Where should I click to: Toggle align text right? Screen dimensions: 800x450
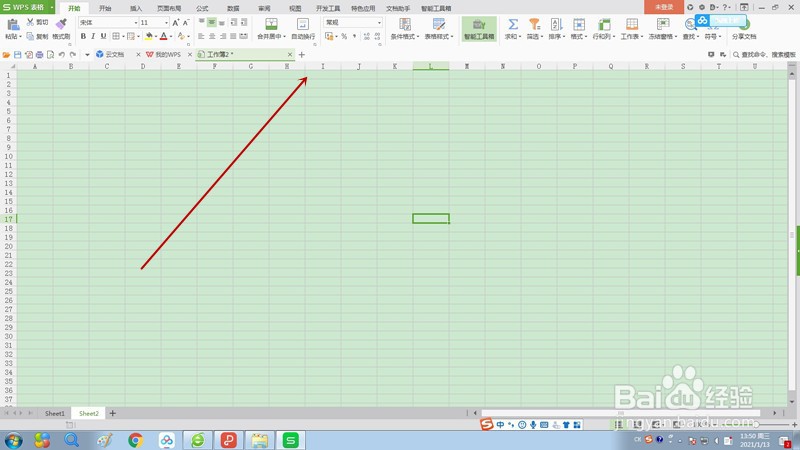(222, 36)
